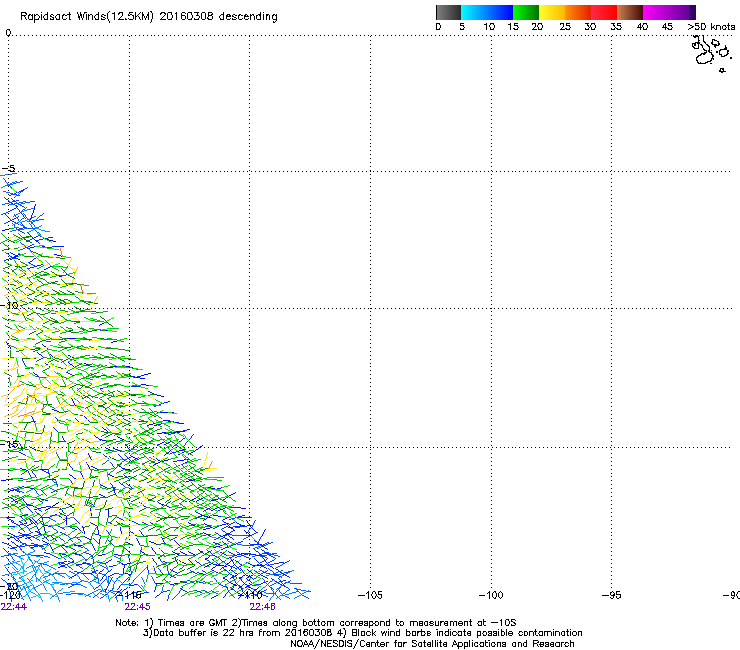This screenshot has width=740, height=650.
Task: Click the longitude label -95
Action: point(612,595)
